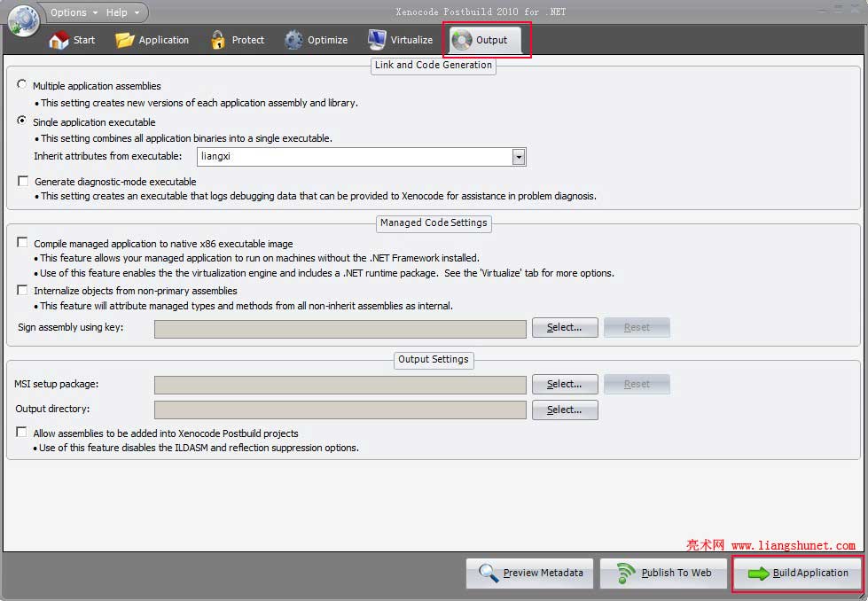The height and width of the screenshot is (601, 868).
Task: Focus the Output directory field
Action: point(340,410)
